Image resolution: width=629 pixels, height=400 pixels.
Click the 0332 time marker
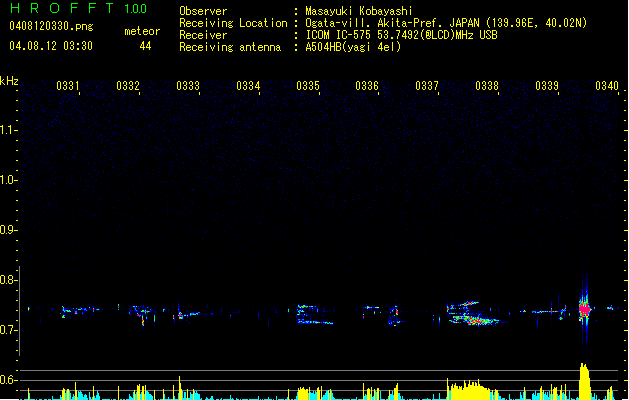(x=128, y=85)
